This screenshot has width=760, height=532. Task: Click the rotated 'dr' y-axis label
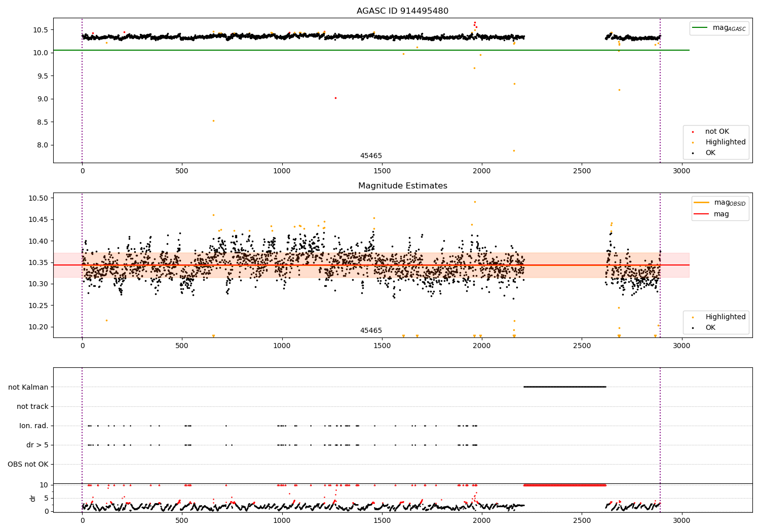point(33,498)
